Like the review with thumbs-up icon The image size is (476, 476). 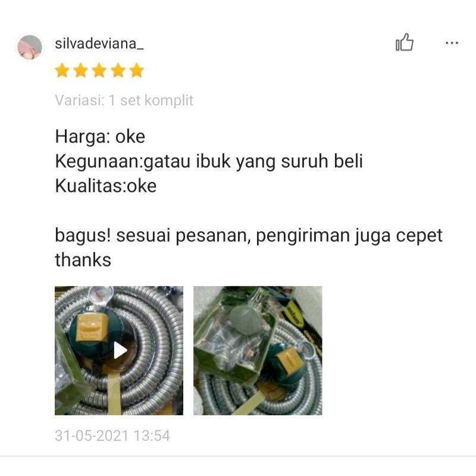coord(405,42)
